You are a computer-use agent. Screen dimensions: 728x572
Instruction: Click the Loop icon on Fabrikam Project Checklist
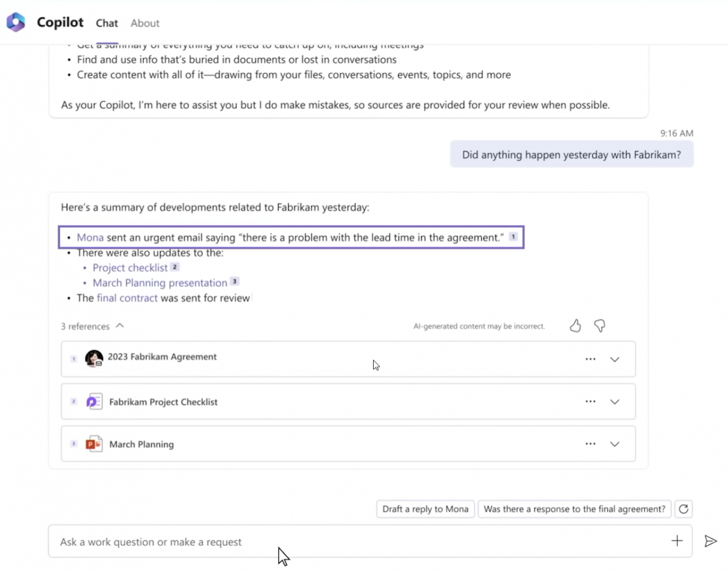tap(94, 401)
